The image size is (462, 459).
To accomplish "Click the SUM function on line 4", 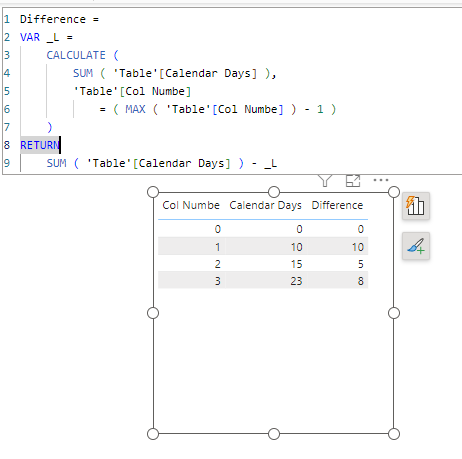I will [x=83, y=73].
